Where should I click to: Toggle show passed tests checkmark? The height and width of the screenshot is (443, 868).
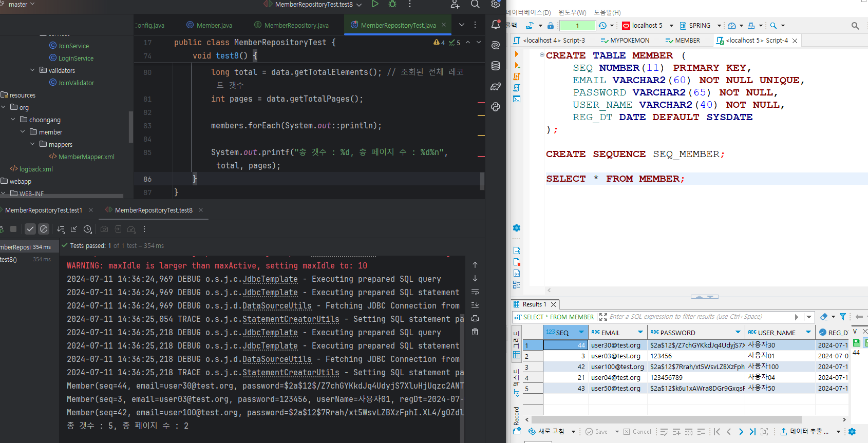point(30,229)
